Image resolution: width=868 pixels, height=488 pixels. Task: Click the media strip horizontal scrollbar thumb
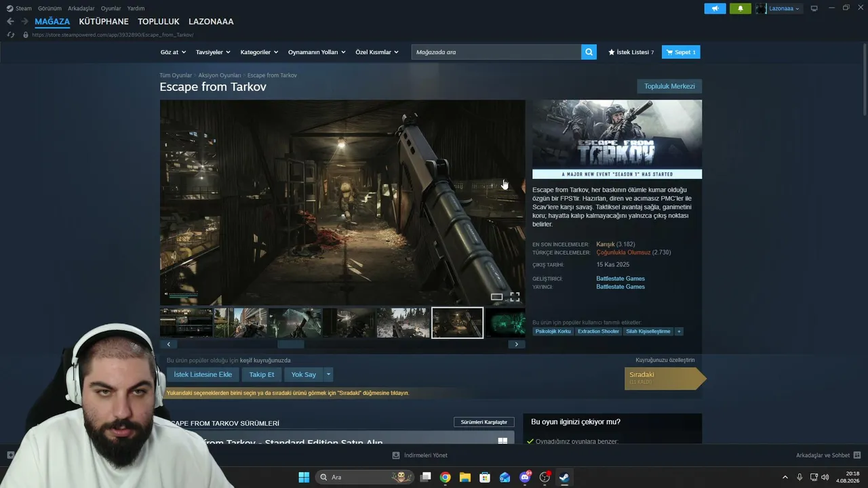(291, 344)
